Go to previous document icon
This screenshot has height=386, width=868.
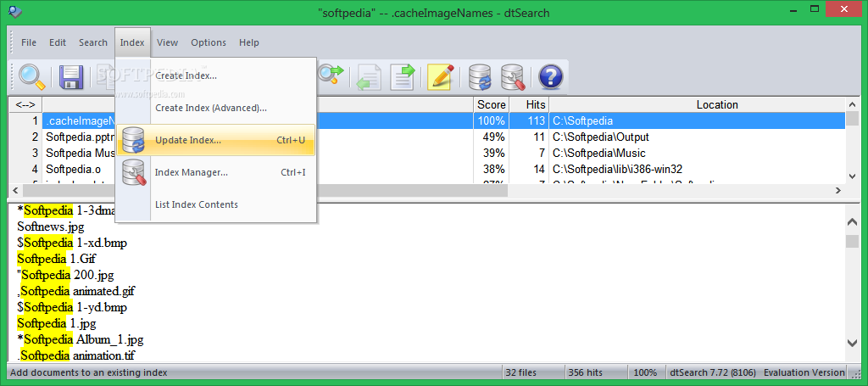click(369, 77)
